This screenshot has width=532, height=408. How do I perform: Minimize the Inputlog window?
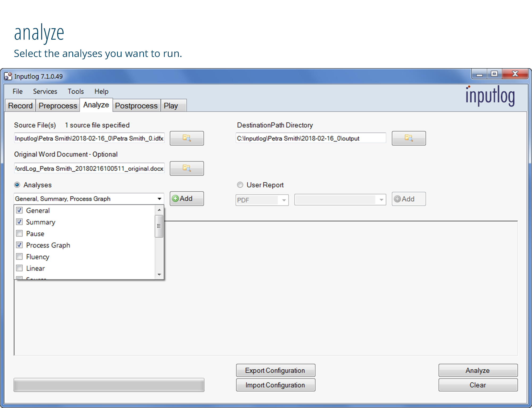(x=479, y=74)
